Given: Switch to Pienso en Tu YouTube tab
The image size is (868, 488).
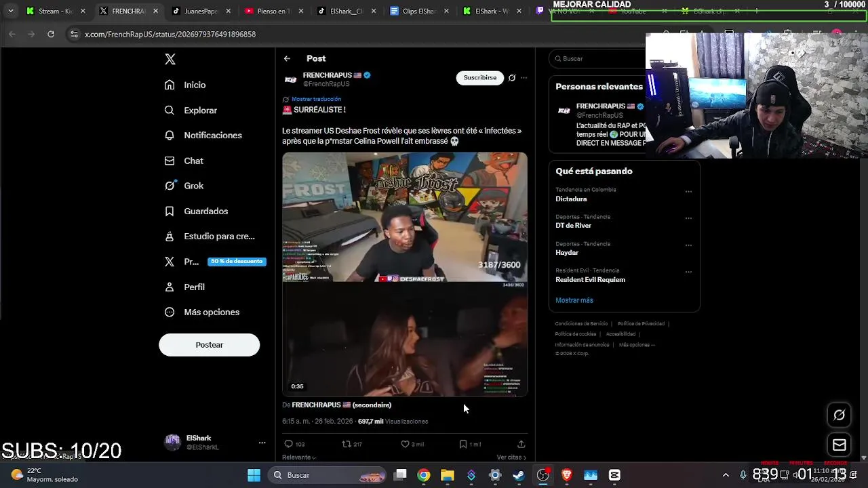Looking at the screenshot, I should [x=274, y=11].
